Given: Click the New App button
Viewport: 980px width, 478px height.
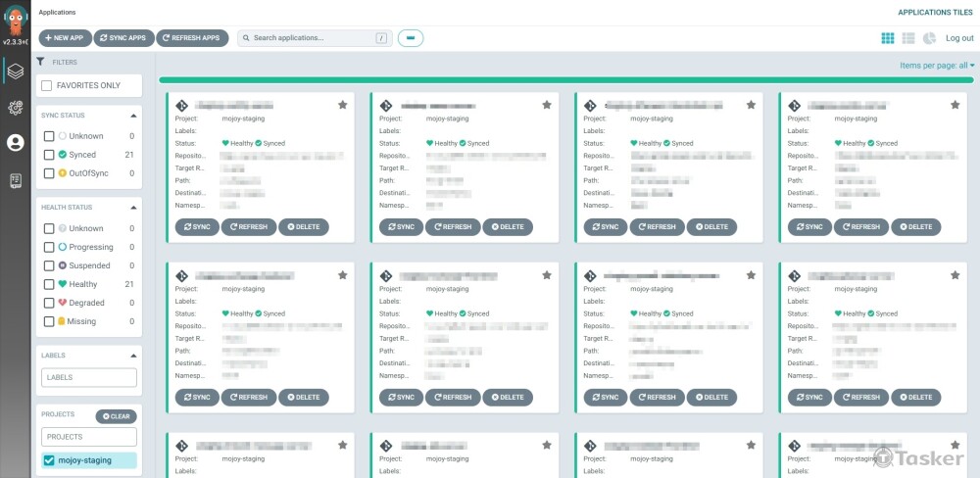Looking at the screenshot, I should click(x=66, y=38).
